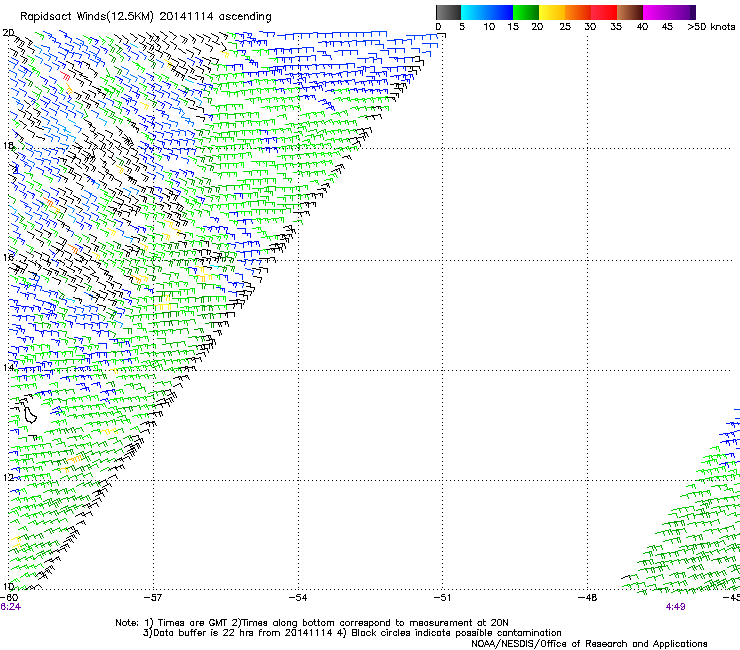Click the '-54' longitude axis label
The height and width of the screenshot is (650, 740).
pyautogui.click(x=298, y=598)
